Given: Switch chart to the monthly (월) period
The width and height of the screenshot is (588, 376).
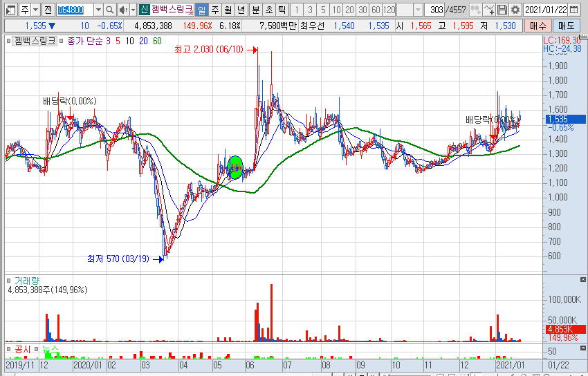Looking at the screenshot, I should pos(227,10).
